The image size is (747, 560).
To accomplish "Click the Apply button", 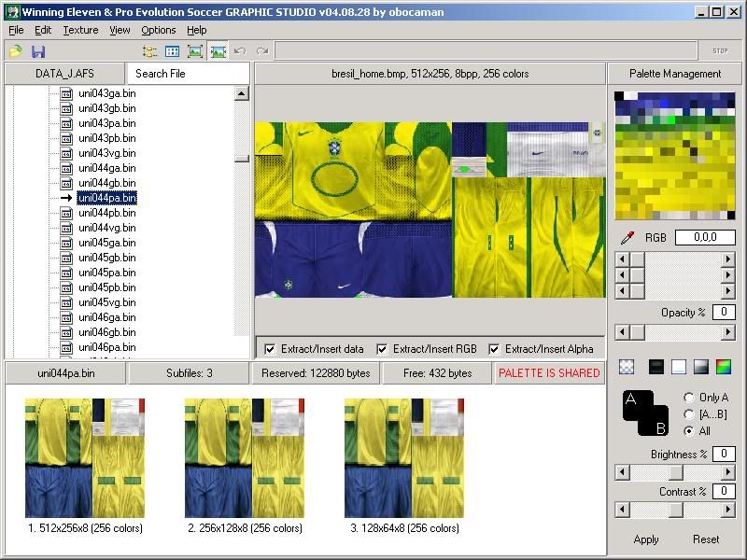I will tap(646, 539).
